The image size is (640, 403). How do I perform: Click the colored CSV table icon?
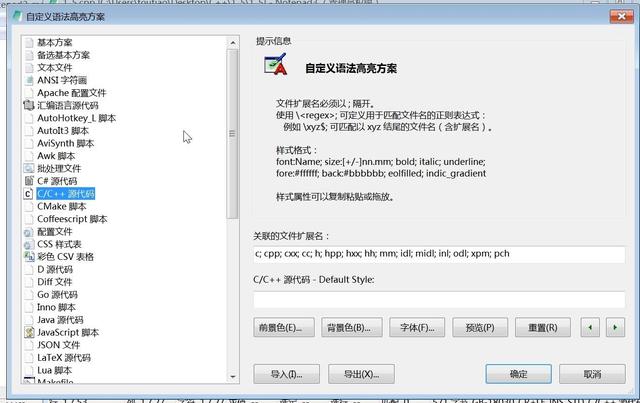click(29, 256)
